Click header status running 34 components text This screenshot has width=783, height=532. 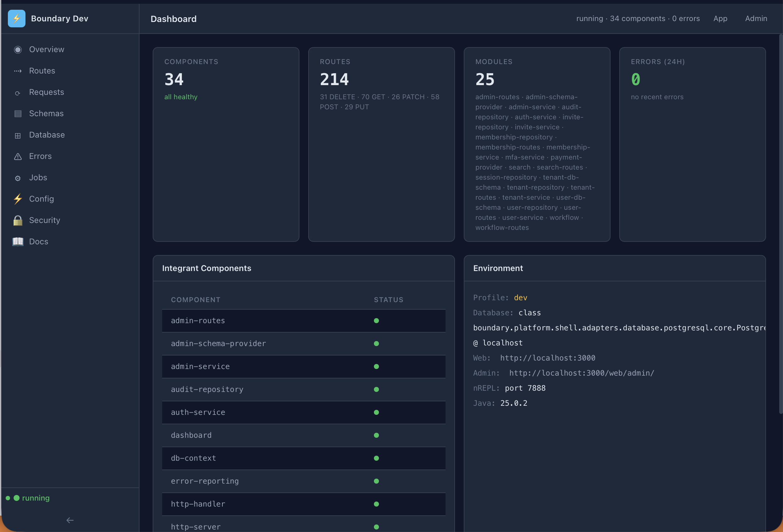point(638,19)
